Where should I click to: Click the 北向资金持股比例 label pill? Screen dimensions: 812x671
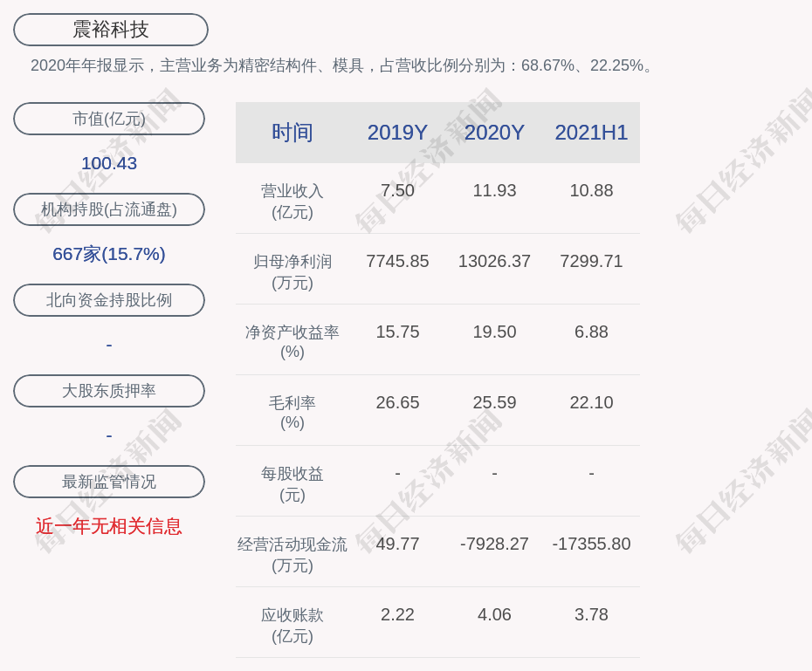(x=109, y=300)
